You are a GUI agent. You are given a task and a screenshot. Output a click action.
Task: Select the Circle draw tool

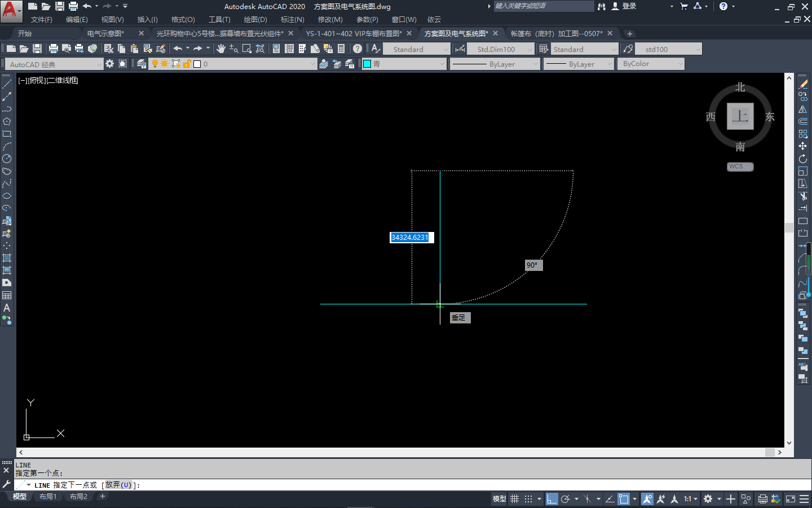7,159
